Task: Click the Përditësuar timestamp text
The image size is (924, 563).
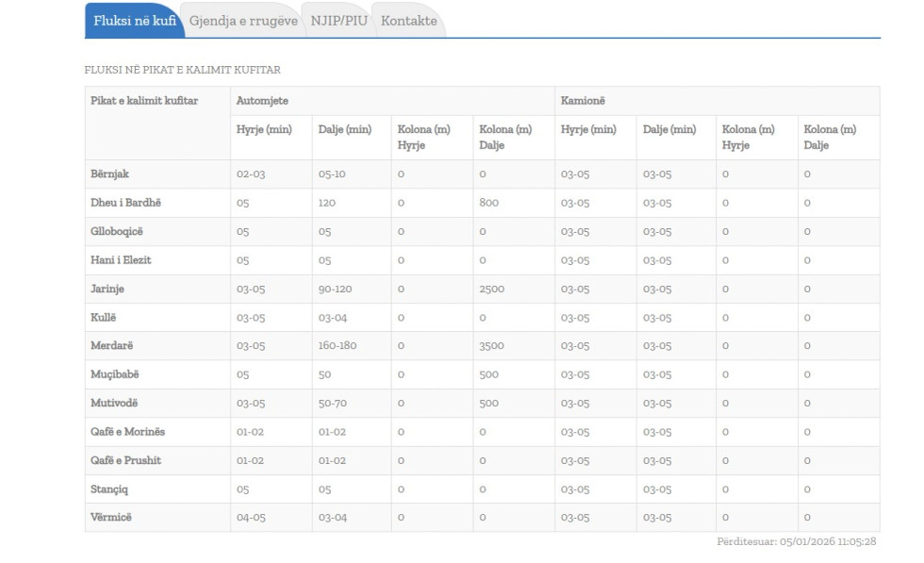Action: 797,542
